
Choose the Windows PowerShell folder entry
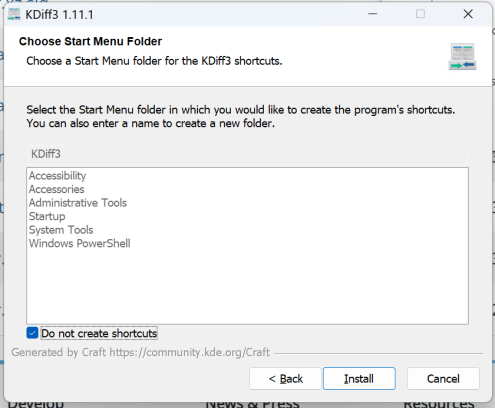[79, 243]
